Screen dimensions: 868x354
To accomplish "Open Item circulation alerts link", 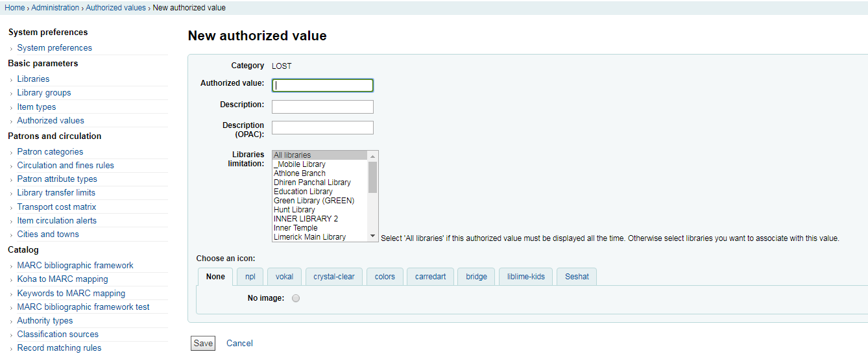I will click(x=56, y=221).
